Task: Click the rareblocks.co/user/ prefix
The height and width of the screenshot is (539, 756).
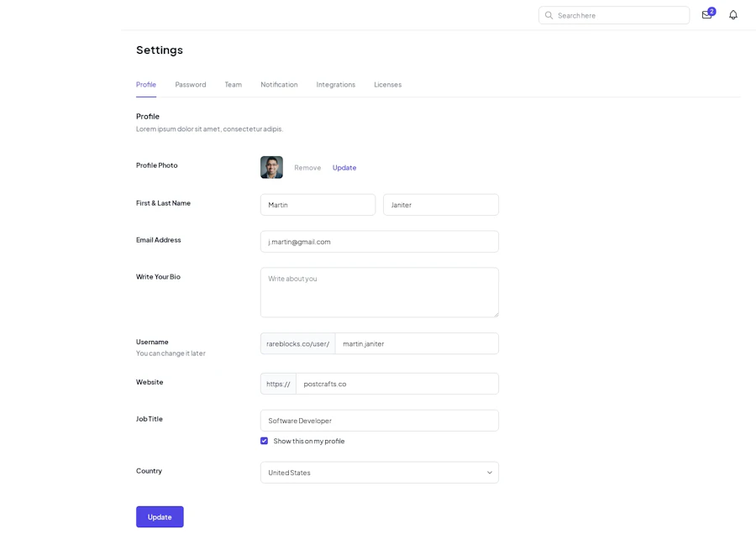Action: (x=298, y=344)
